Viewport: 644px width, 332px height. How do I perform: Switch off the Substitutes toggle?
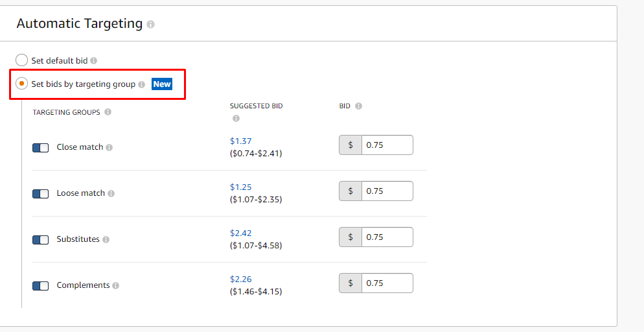41,240
